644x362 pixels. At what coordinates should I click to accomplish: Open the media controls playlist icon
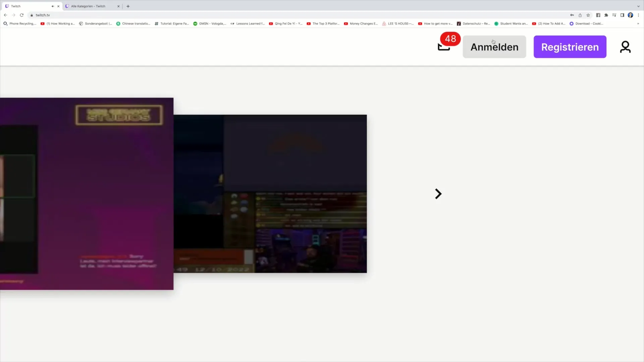(x=614, y=15)
